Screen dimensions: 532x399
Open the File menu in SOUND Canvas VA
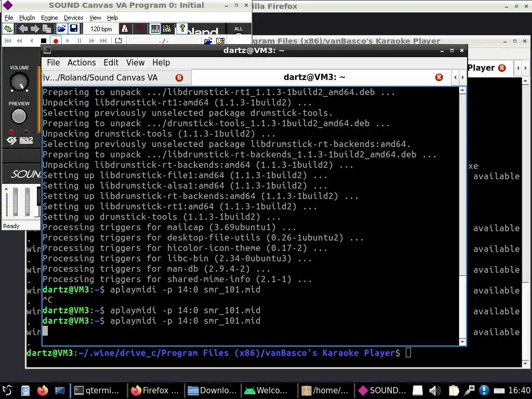[x=9, y=18]
